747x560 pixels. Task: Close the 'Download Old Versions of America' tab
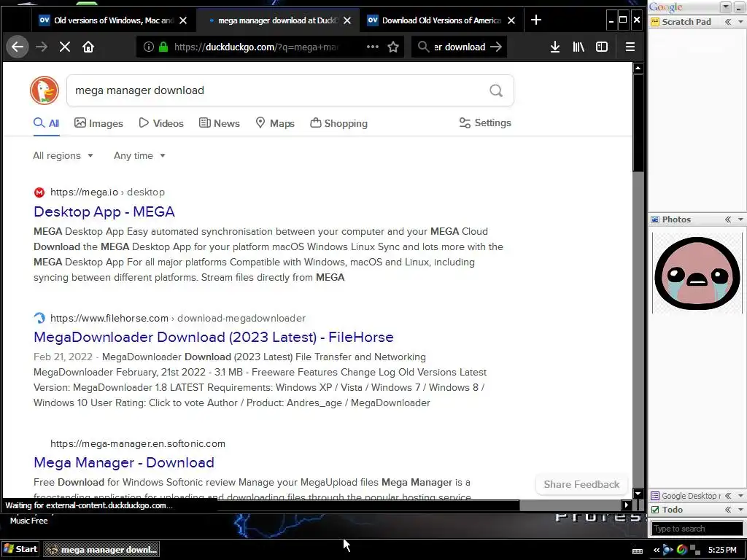511,20
